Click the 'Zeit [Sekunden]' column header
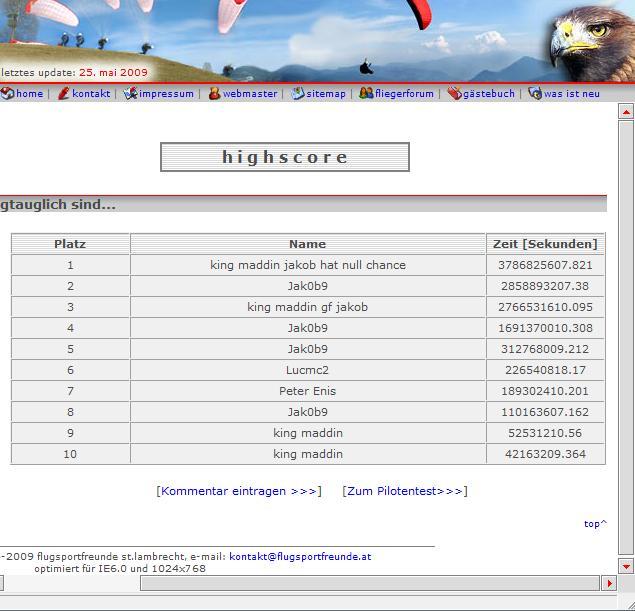Screen dimensions: 635x611 545,244
